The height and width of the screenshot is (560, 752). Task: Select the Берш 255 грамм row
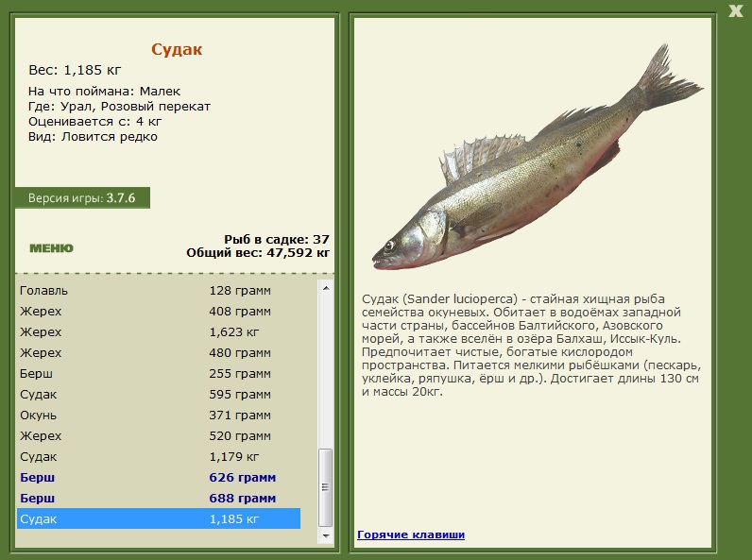[x=159, y=374]
